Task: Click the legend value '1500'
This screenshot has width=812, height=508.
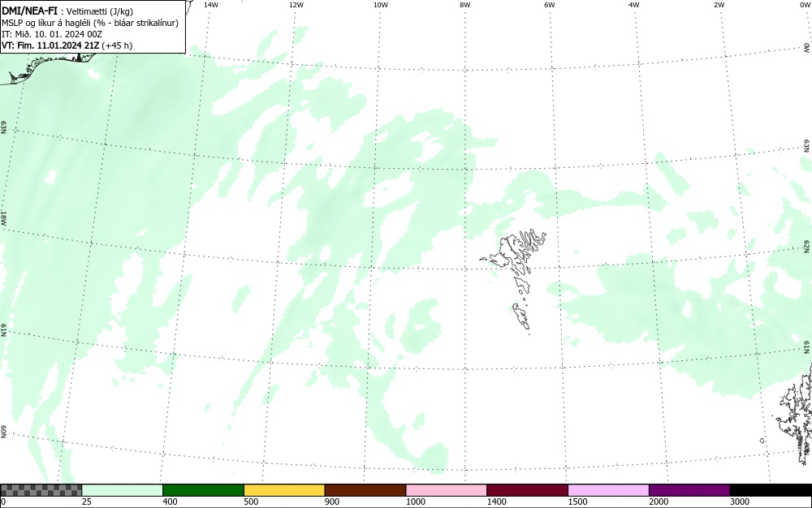Action: pyautogui.click(x=577, y=502)
